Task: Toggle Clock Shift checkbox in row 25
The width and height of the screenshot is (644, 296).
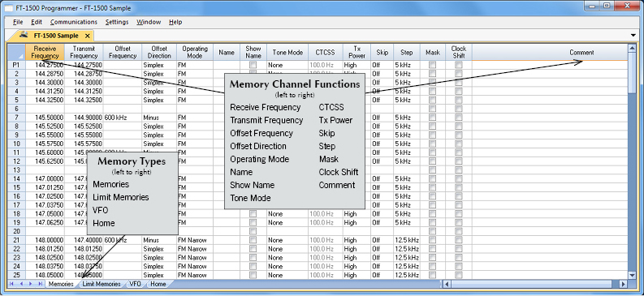Action: [458, 275]
